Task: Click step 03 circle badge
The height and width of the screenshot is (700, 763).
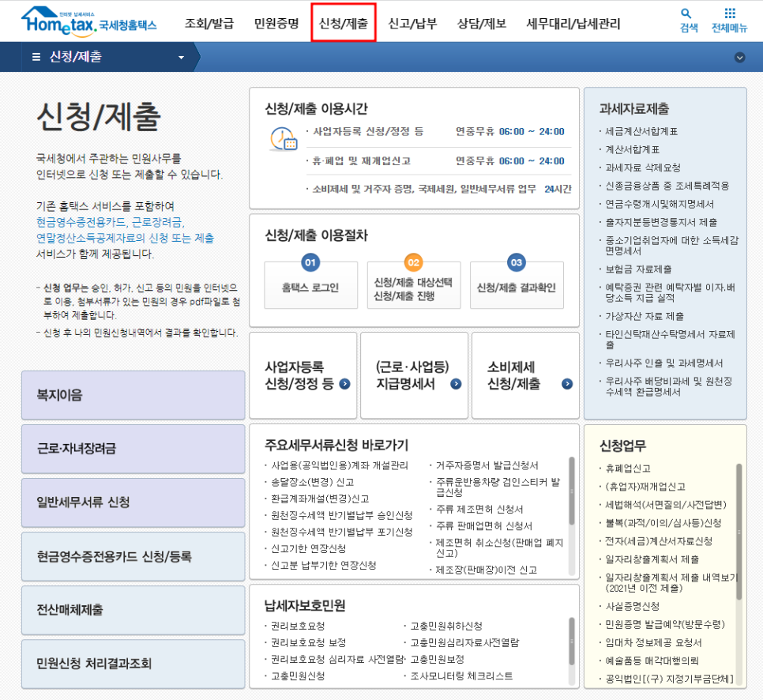Action: 517,263
